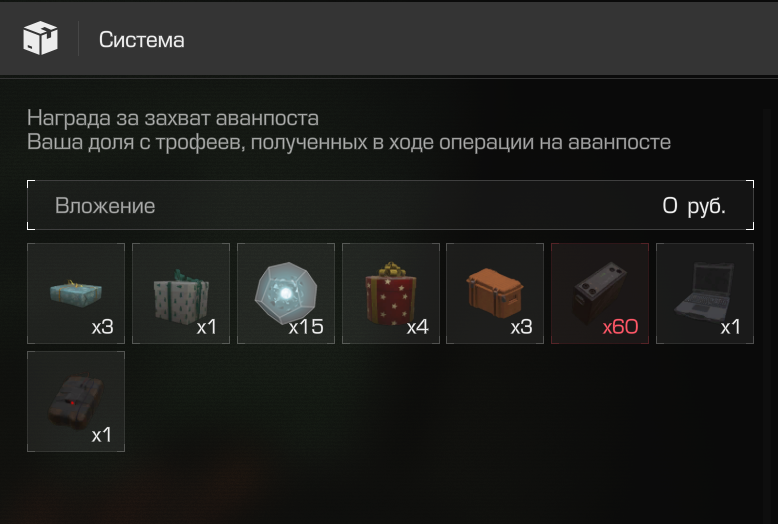The width and height of the screenshot is (778, 524).
Task: Click the x3 count on blue gift
Action: tap(103, 327)
